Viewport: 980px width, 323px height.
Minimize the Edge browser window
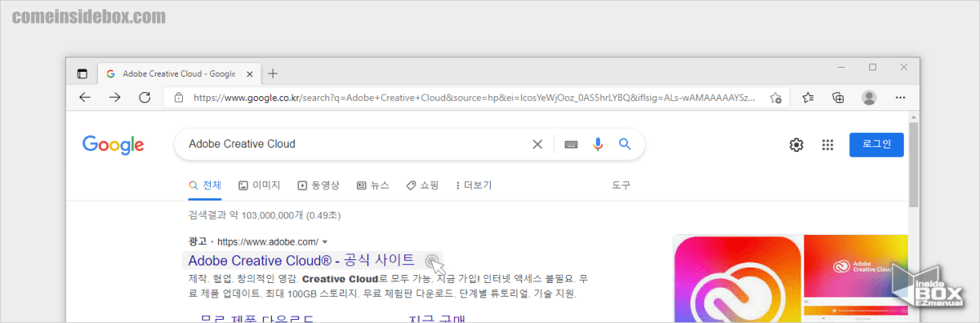(840, 67)
